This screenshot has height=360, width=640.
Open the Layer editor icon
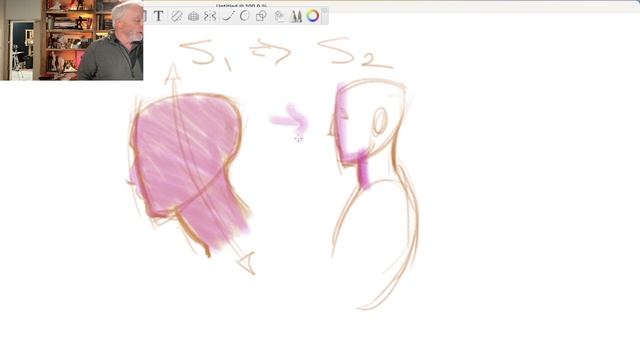point(279,16)
